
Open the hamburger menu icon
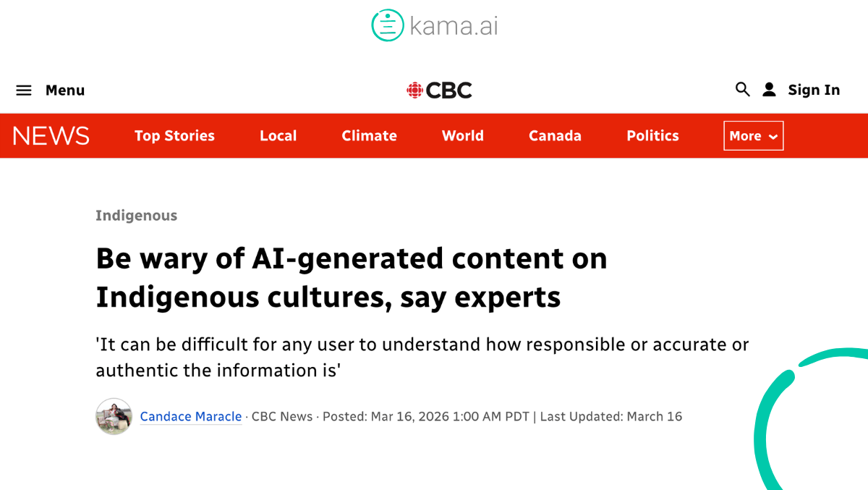[24, 89]
